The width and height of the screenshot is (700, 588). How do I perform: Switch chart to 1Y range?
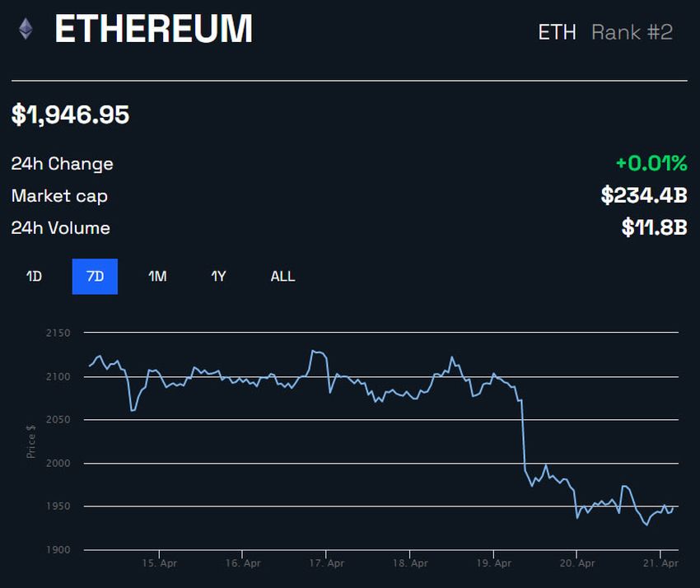[x=218, y=277]
